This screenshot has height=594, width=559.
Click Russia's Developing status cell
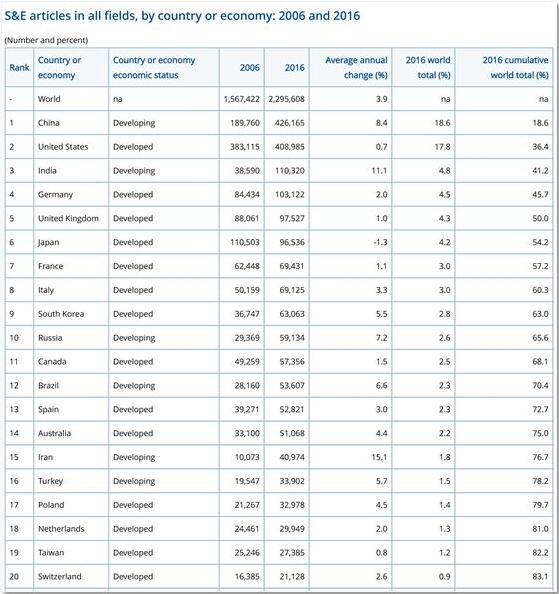(x=134, y=338)
